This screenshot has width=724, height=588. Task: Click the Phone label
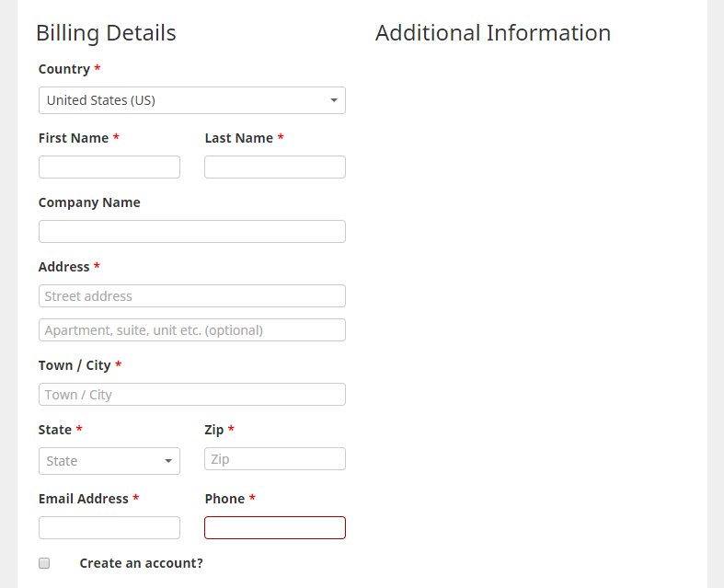[x=224, y=499]
